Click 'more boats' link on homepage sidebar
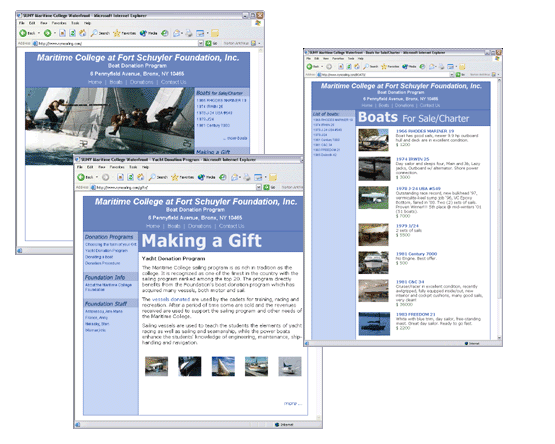 point(235,138)
